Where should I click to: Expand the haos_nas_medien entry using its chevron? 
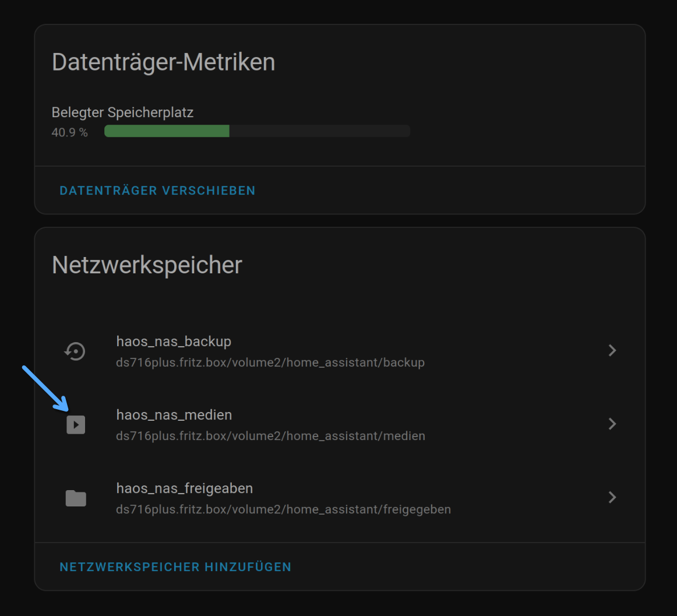[x=612, y=424]
